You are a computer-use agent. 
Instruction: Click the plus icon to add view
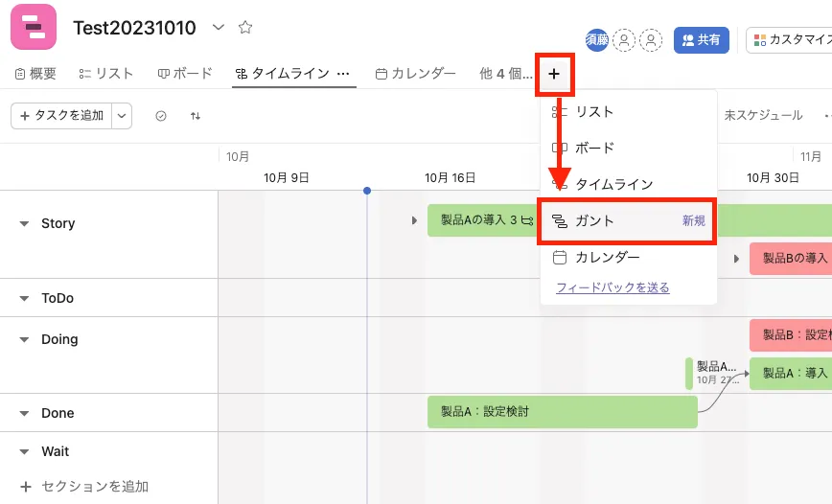(554, 74)
